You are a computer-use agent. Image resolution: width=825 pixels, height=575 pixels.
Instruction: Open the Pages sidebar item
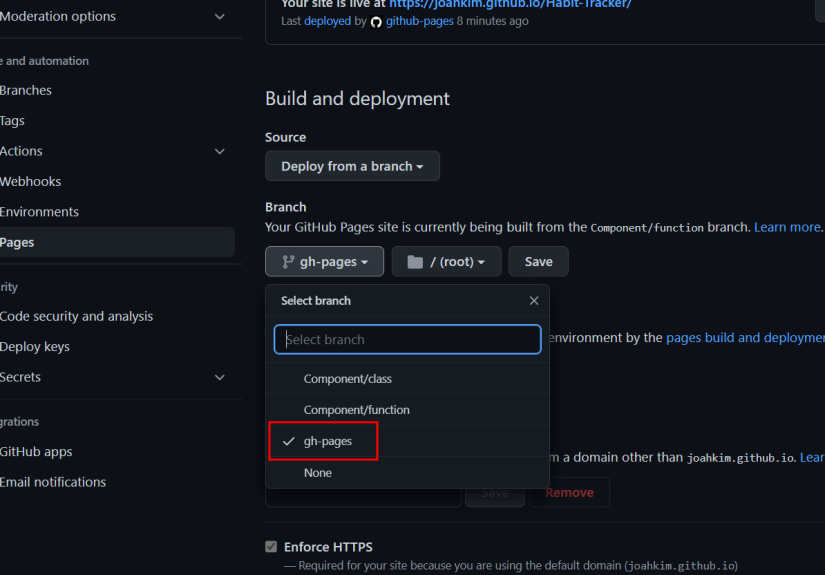(117, 242)
